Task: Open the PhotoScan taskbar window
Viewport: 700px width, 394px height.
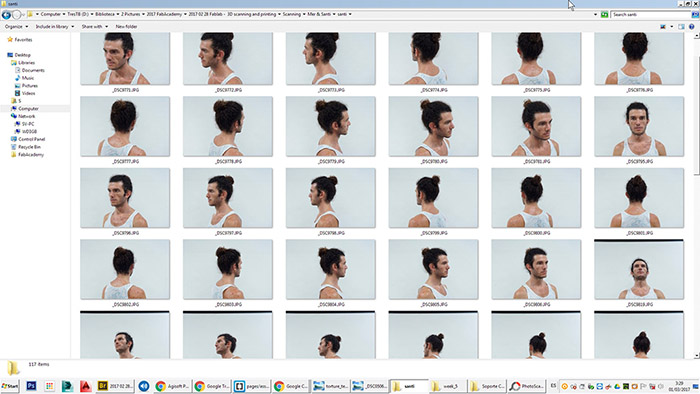Action: 527,386
